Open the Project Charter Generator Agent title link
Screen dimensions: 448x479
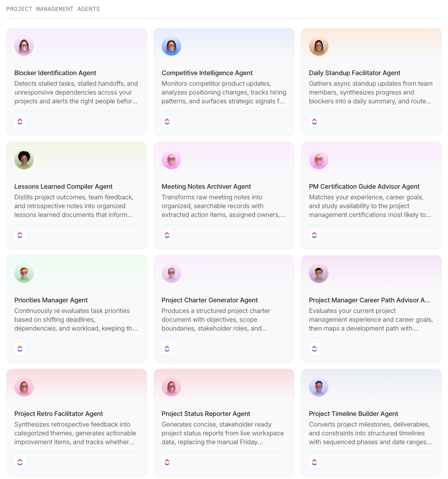210,300
